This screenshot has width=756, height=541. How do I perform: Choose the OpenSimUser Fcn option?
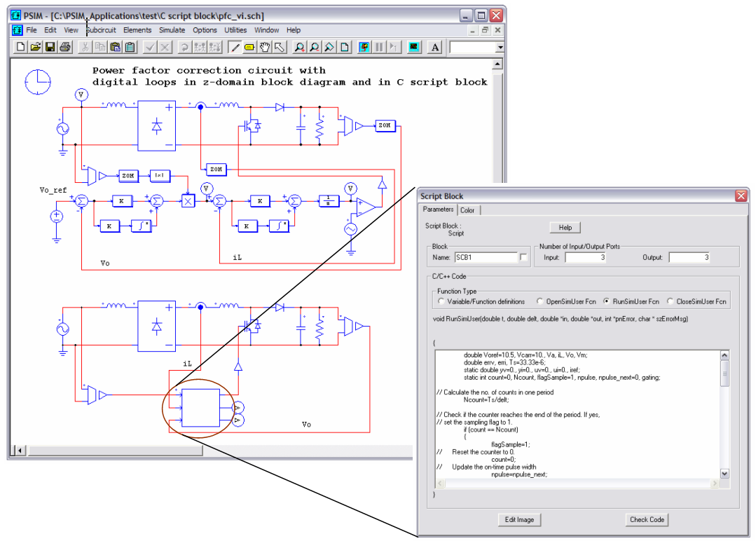click(540, 301)
